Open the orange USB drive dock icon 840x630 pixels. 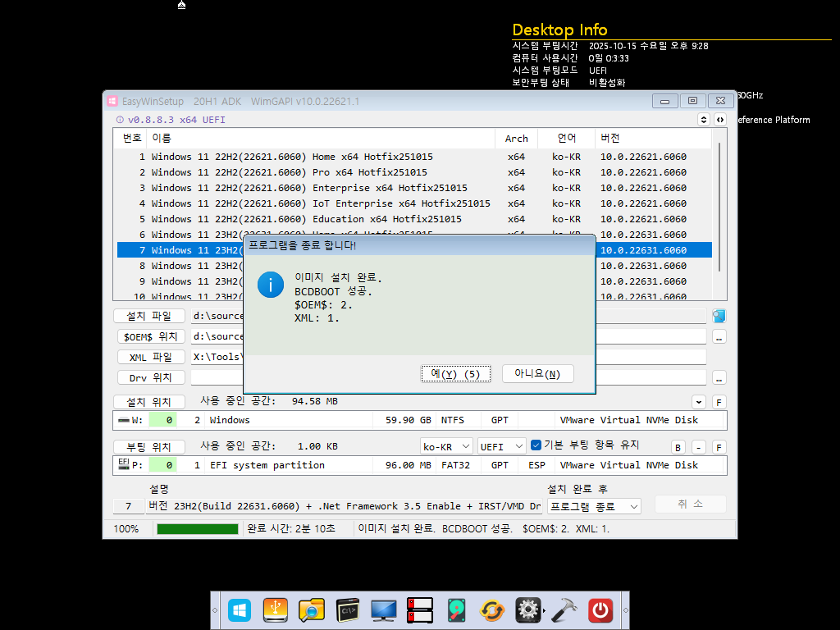click(276, 610)
